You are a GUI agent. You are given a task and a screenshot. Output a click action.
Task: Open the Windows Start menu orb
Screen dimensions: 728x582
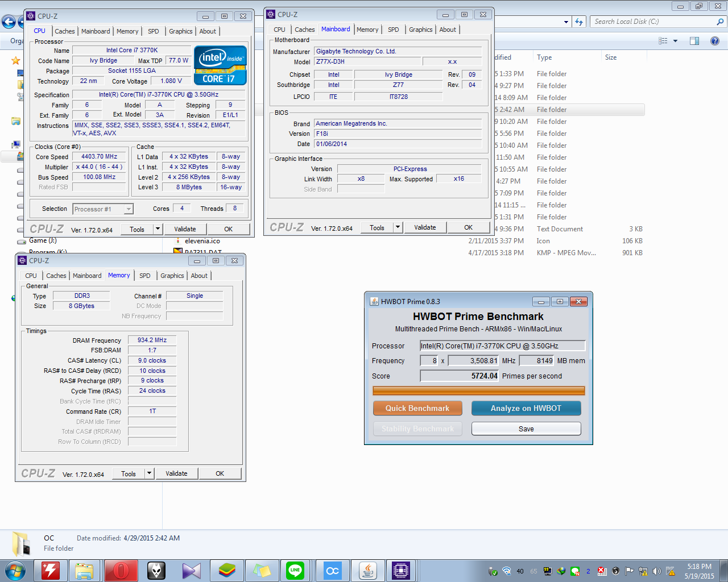(x=15, y=570)
